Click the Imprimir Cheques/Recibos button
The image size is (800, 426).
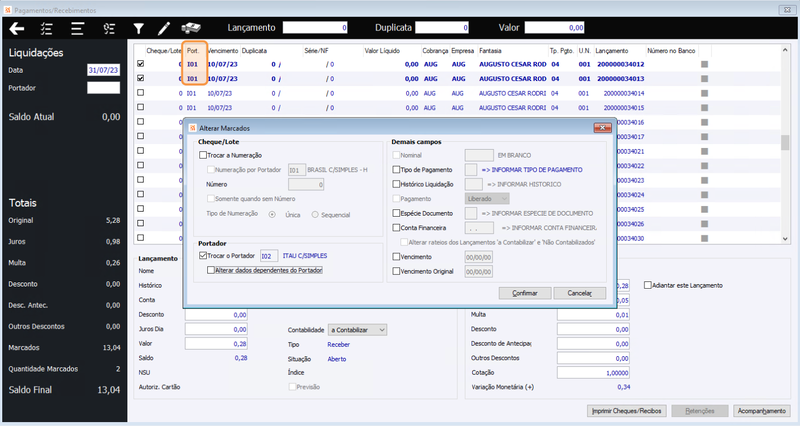pos(627,411)
